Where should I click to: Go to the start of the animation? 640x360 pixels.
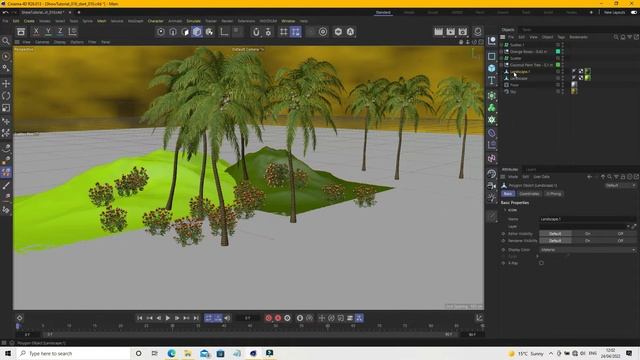click(140, 318)
